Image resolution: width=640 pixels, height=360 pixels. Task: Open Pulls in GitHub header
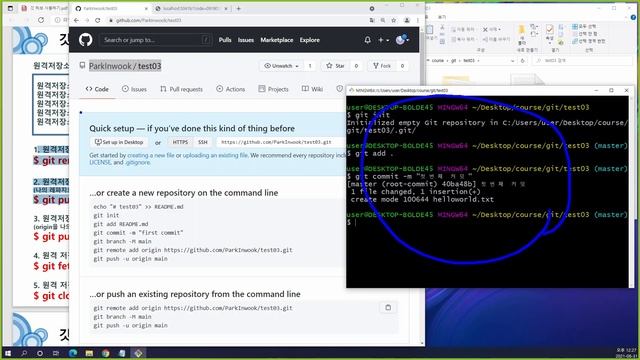pos(225,40)
